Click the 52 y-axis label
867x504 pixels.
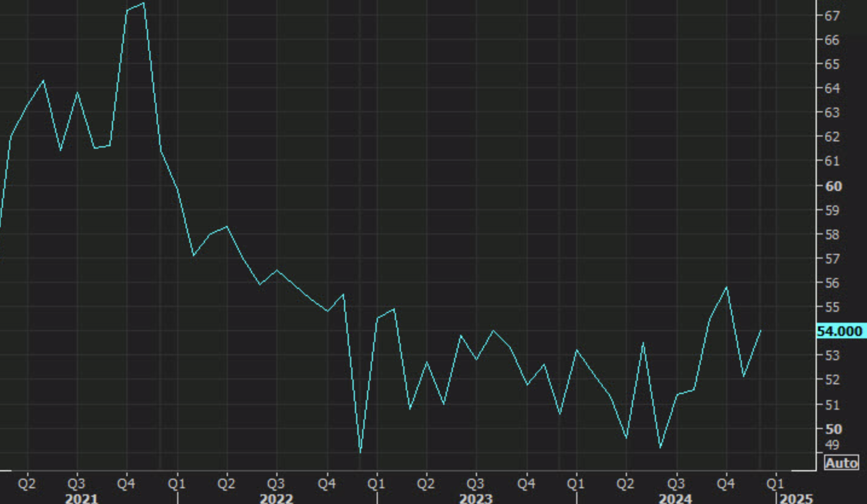tap(832, 380)
